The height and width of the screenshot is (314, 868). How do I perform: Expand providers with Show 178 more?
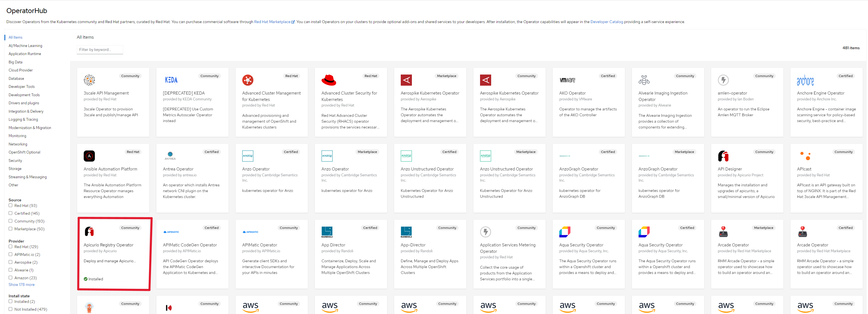coord(21,285)
